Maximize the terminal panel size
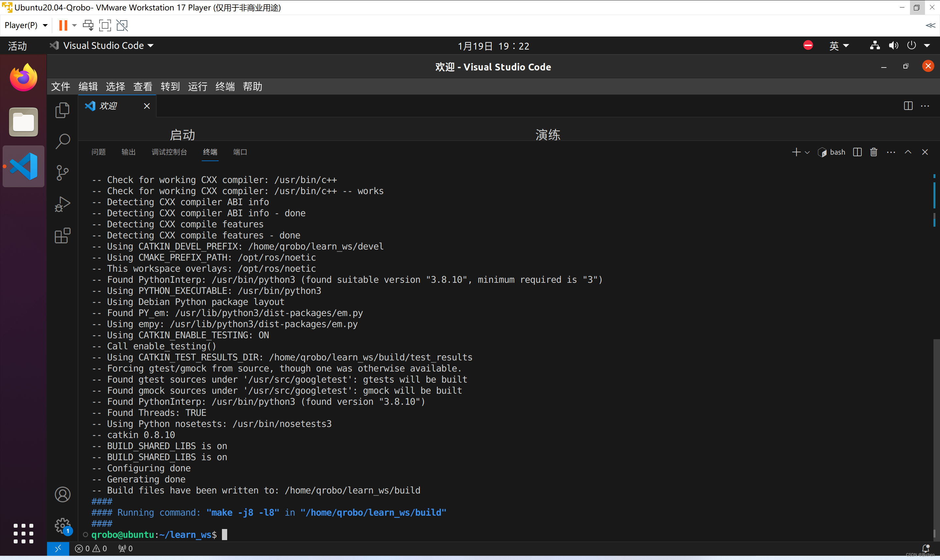The width and height of the screenshot is (940, 560). tap(908, 152)
